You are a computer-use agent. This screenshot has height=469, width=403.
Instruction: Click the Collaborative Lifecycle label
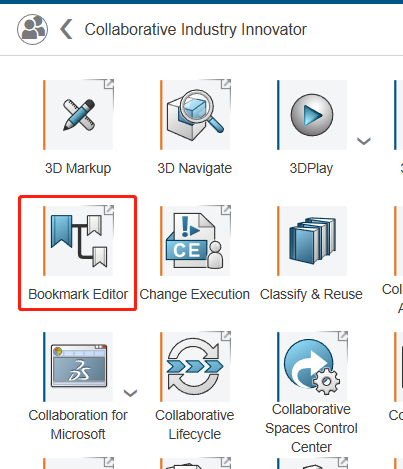(195, 425)
